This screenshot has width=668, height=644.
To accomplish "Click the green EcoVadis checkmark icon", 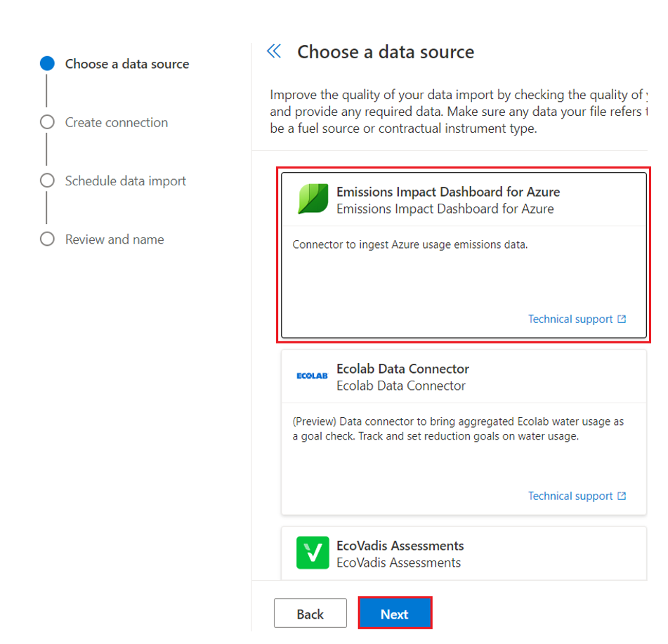I will point(313,553).
